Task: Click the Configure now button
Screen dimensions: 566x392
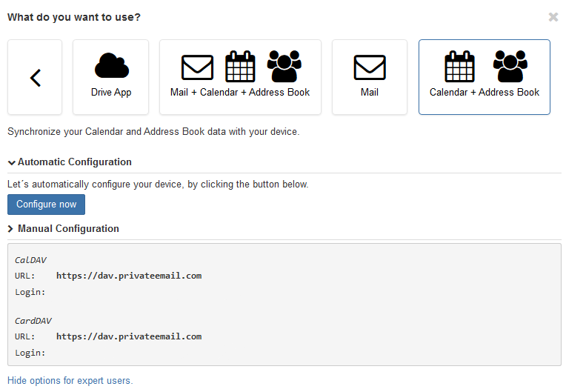Action: (x=46, y=205)
